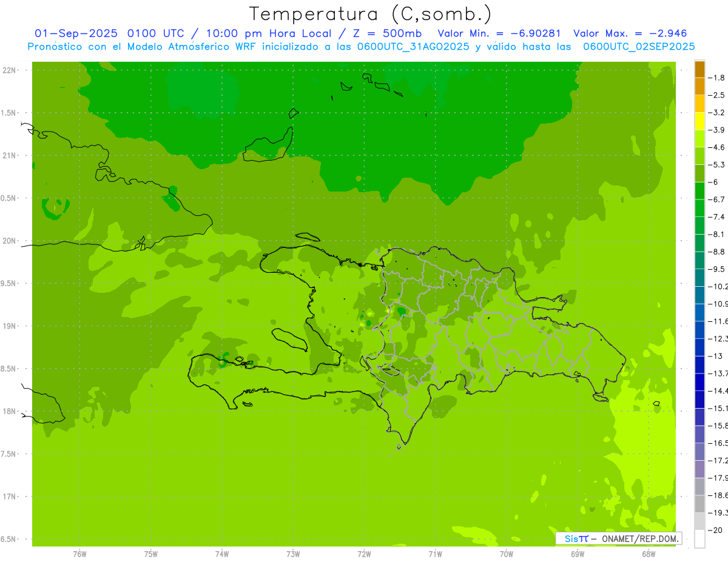Viewport: 728px width, 562px height.
Task: Click the '-7.4' colorbar value
Action: tap(716, 217)
